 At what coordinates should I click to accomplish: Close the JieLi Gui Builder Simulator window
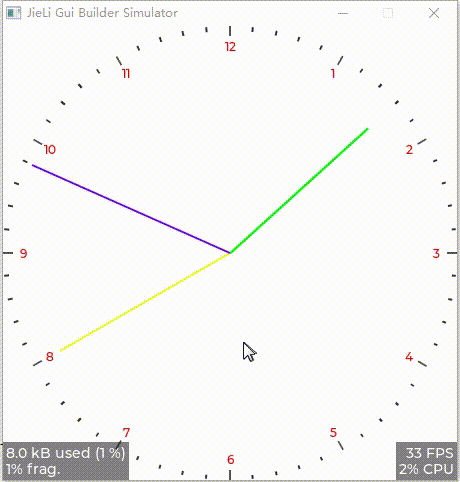tap(434, 13)
